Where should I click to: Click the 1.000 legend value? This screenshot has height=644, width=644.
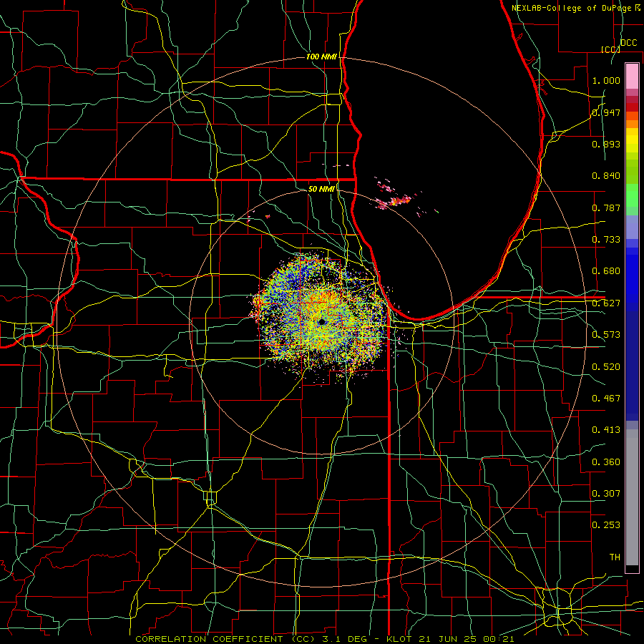tap(606, 80)
